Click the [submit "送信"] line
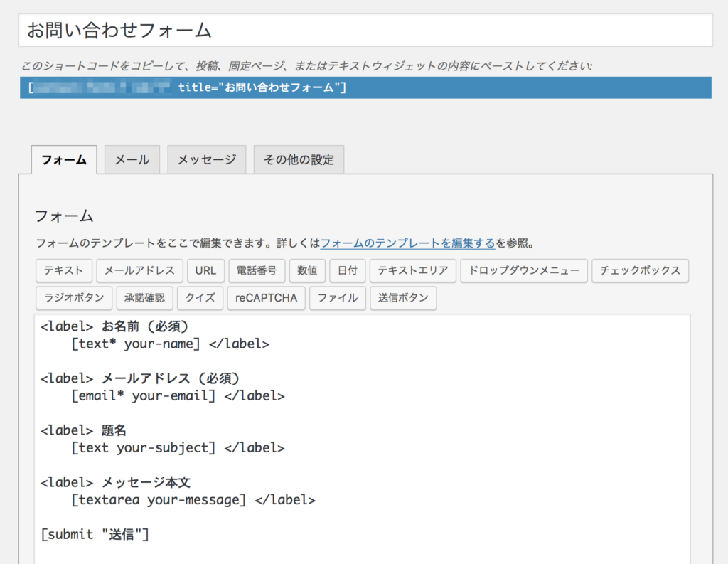728x564 pixels. (95, 535)
